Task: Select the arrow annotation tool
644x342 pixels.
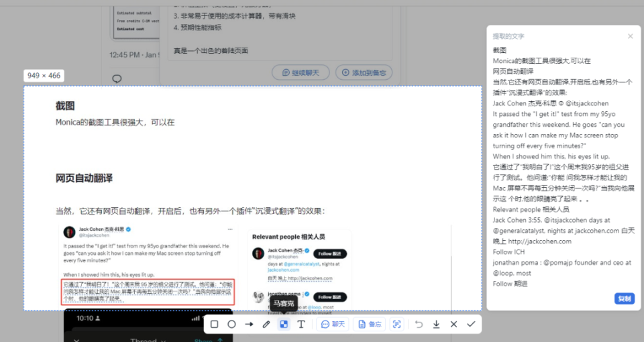Action: pyautogui.click(x=249, y=325)
